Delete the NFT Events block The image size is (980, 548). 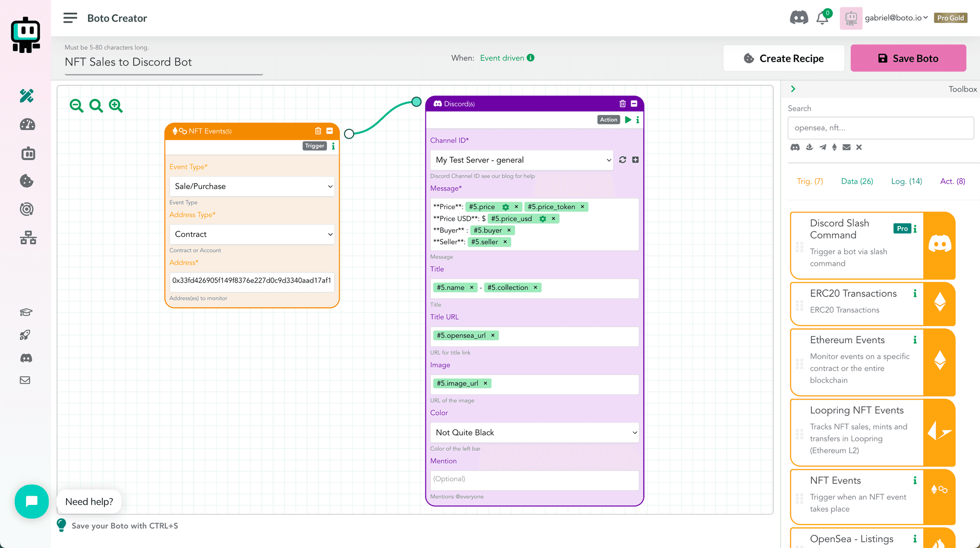pos(318,131)
